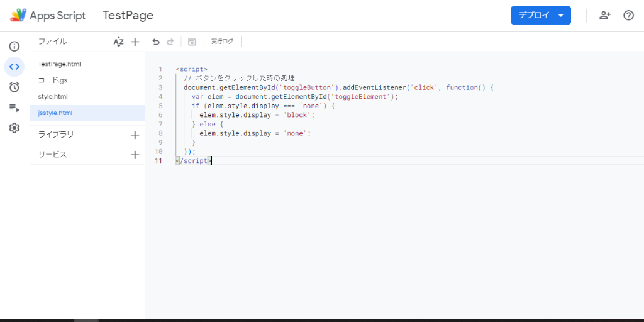Place cursor on opening <script> tag
Screen dimensions: 644x322
192,69
